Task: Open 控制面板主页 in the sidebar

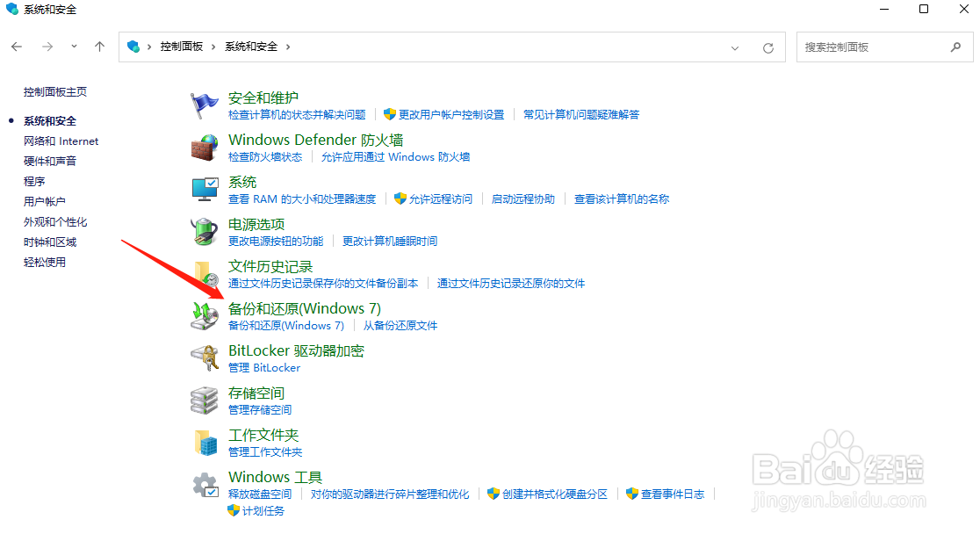Action: pos(55,92)
